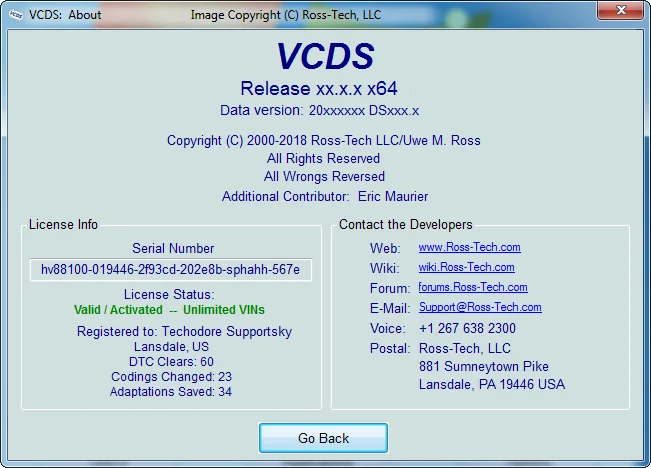Click the 'Codings Changed: 23' entry

click(x=171, y=377)
